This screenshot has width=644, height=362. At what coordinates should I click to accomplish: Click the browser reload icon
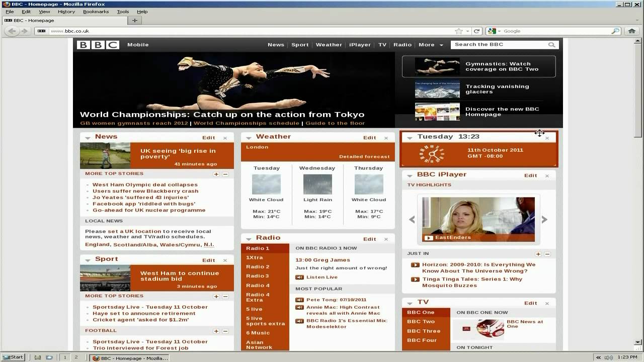coord(476,31)
